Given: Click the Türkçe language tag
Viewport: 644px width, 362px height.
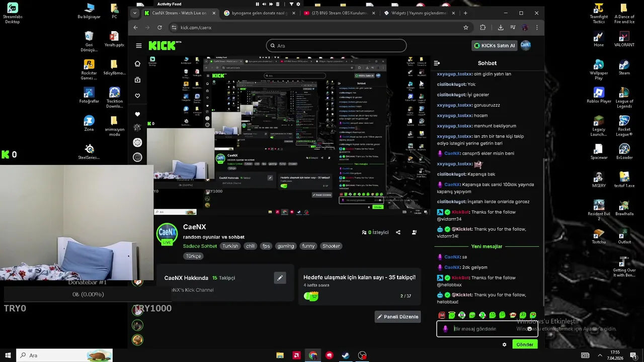Looking at the screenshot, I should 193,256.
